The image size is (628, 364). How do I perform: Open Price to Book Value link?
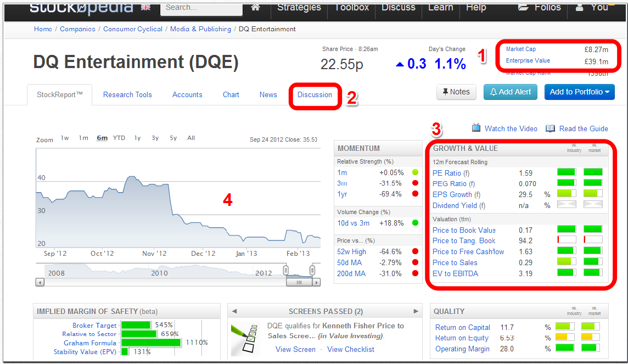click(464, 230)
